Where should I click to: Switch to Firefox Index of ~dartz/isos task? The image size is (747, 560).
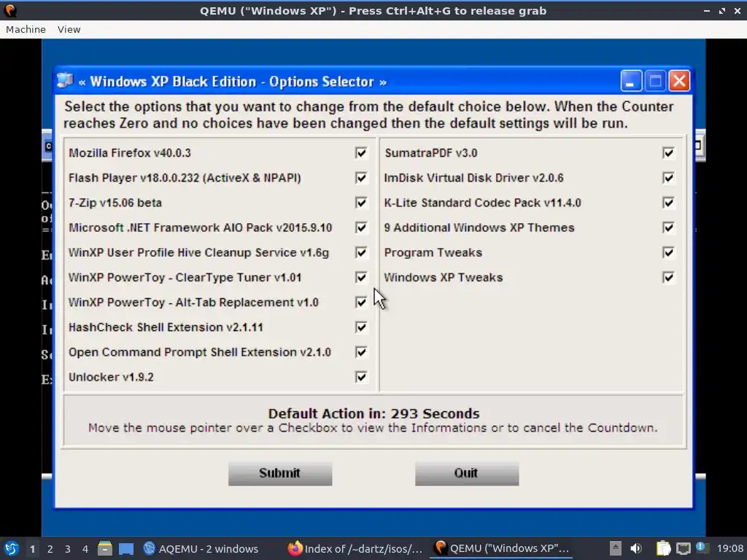[355, 549]
